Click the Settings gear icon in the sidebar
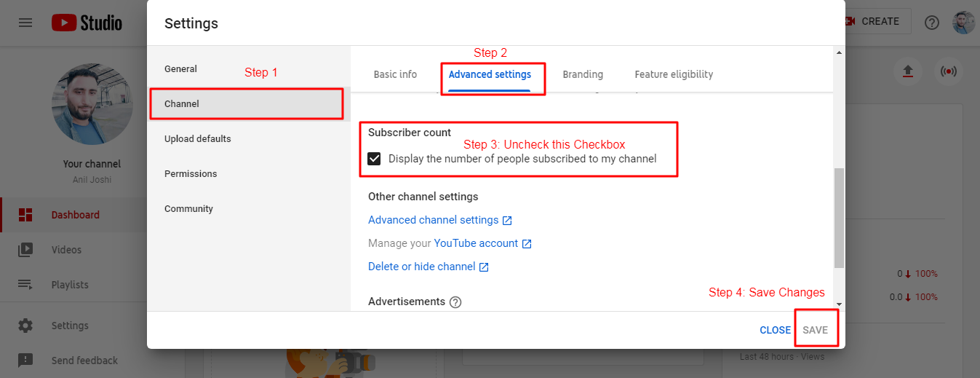The width and height of the screenshot is (980, 378). (x=25, y=326)
